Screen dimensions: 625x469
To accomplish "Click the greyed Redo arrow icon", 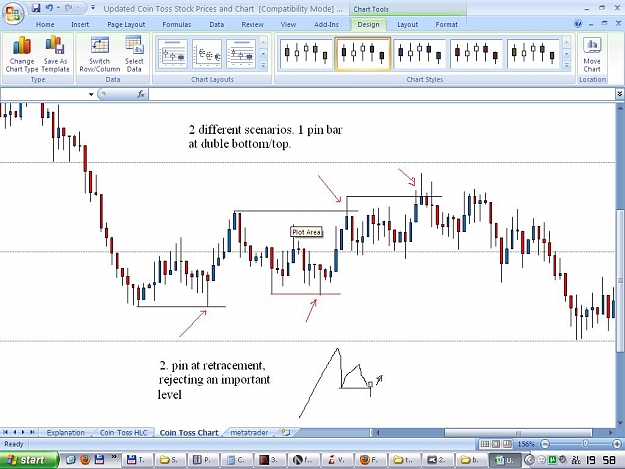I will (69, 8).
